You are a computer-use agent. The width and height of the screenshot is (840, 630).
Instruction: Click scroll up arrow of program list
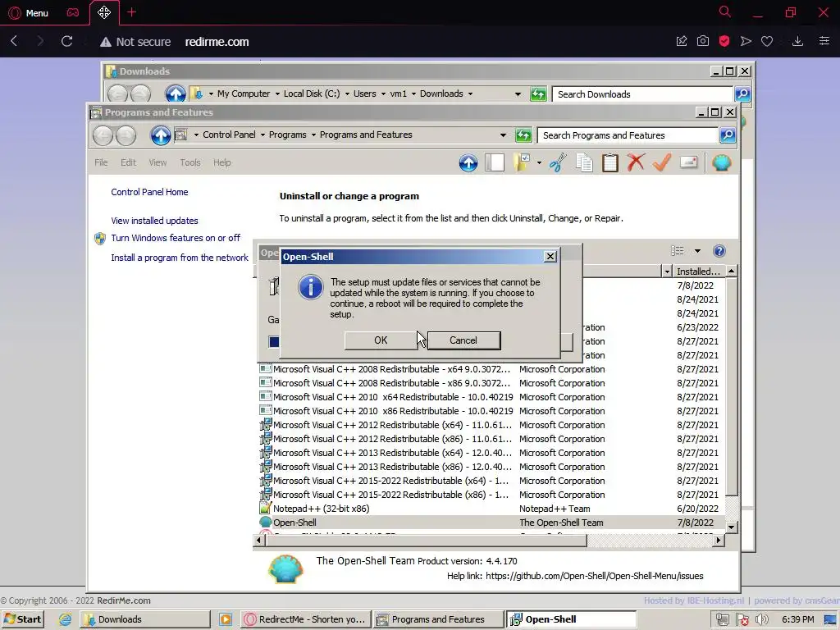[731, 272]
